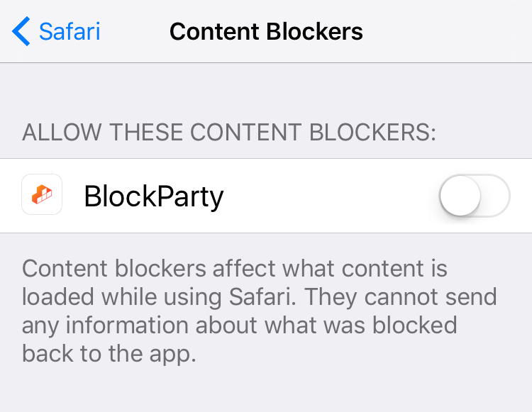Go back via the Safari label

point(70,31)
